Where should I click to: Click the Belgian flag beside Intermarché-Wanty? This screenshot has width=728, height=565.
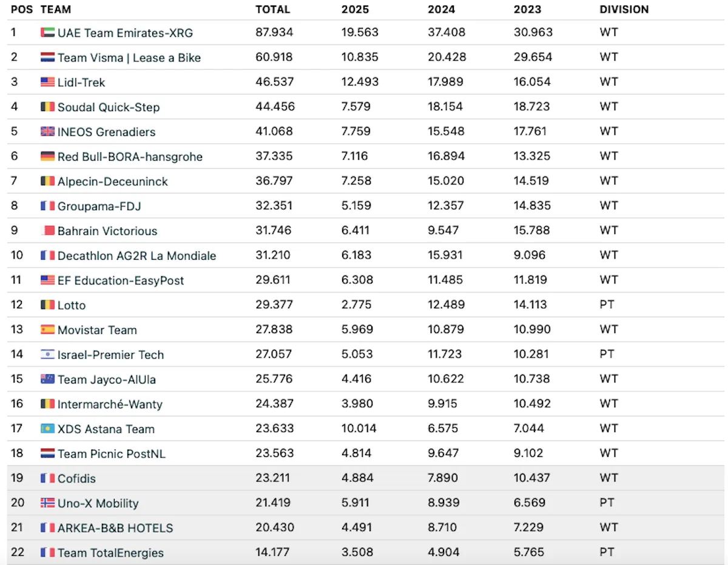point(47,404)
